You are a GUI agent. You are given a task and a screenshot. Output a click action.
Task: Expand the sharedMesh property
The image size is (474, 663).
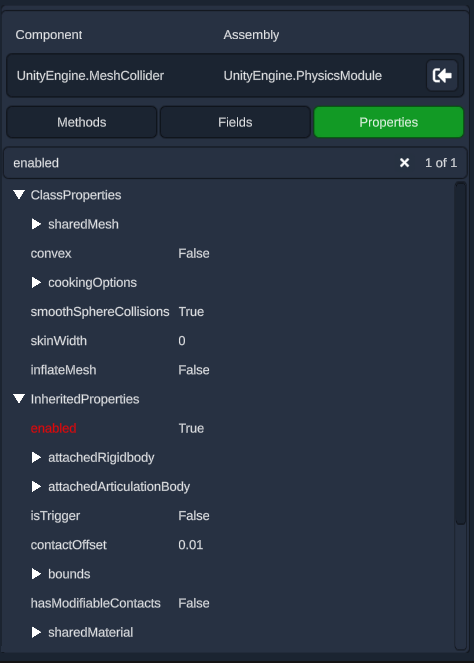(36, 224)
